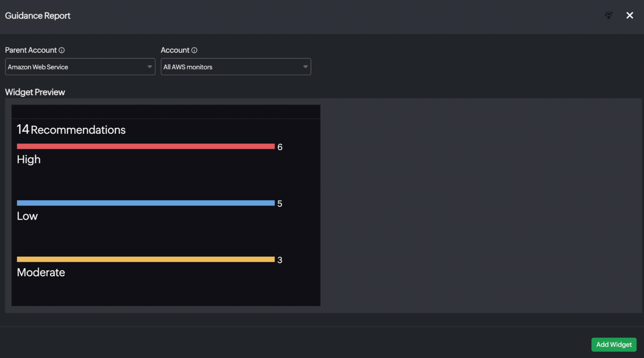Click the count 6 beside the High bar
This screenshot has height=358, width=644.
(x=280, y=147)
